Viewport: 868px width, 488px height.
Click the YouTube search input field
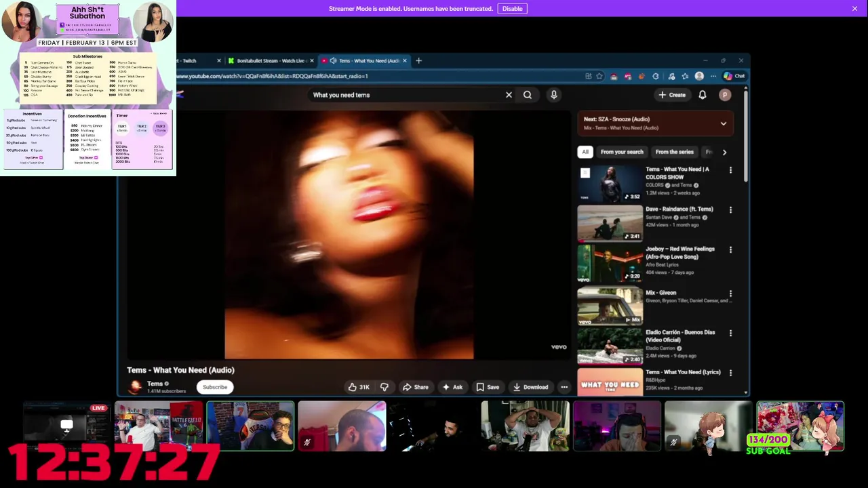pyautogui.click(x=407, y=95)
